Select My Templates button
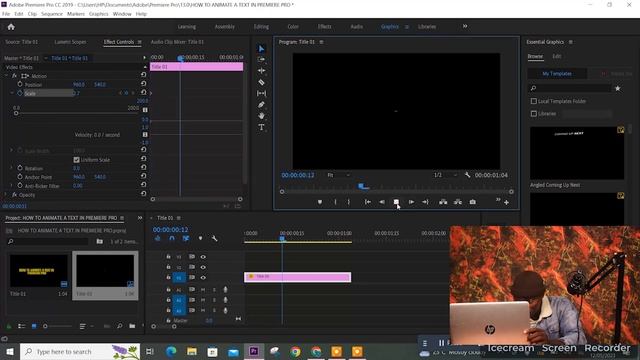 (x=557, y=74)
